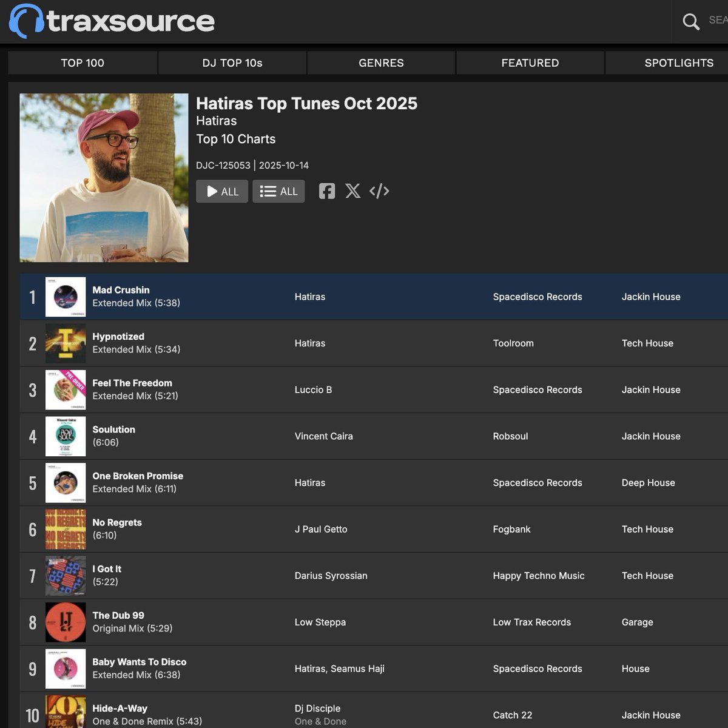This screenshot has width=728, height=728.
Task: Get the embed code icon
Action: (379, 191)
